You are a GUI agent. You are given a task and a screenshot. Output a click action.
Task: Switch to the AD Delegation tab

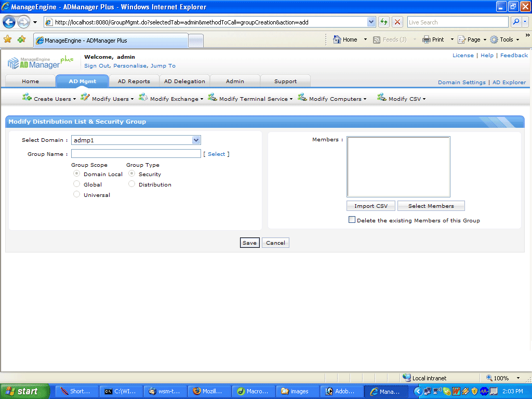[184, 82]
